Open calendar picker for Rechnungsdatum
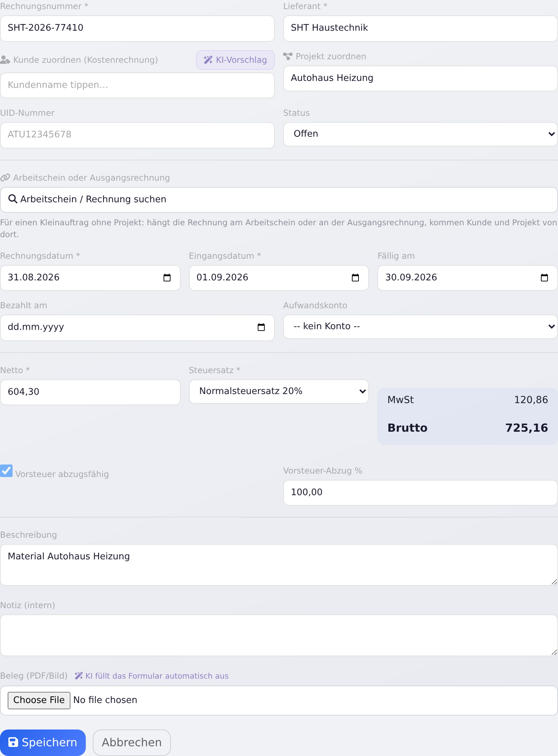The width and height of the screenshot is (558, 756). pyautogui.click(x=167, y=278)
